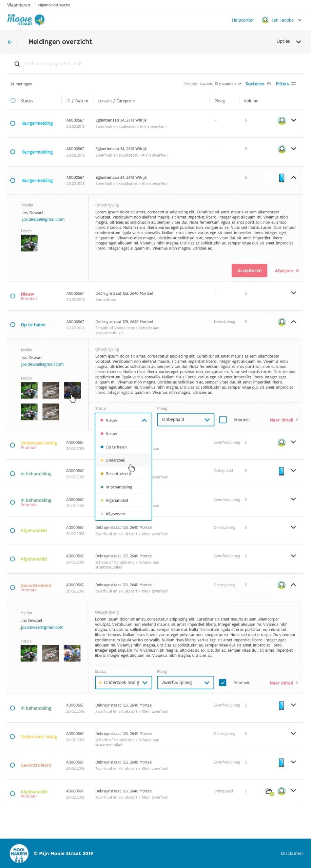Click the magnifying glass search icon

(17, 64)
